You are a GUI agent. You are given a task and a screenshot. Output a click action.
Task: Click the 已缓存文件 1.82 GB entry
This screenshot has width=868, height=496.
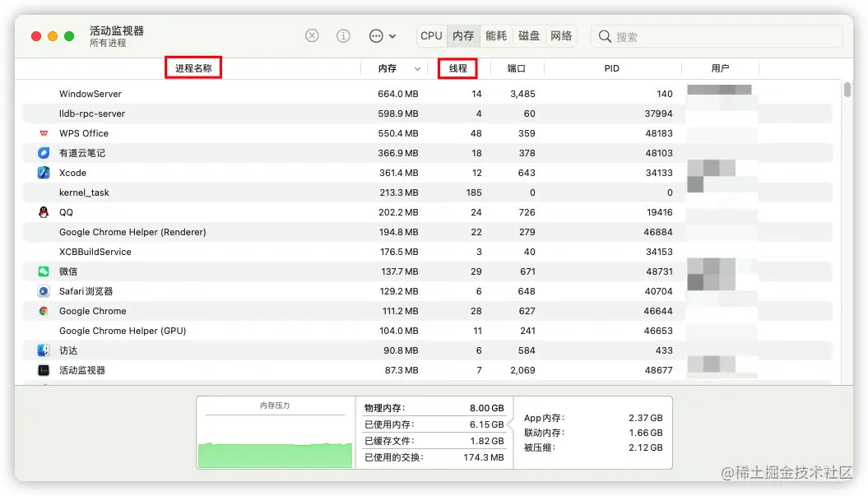click(434, 441)
